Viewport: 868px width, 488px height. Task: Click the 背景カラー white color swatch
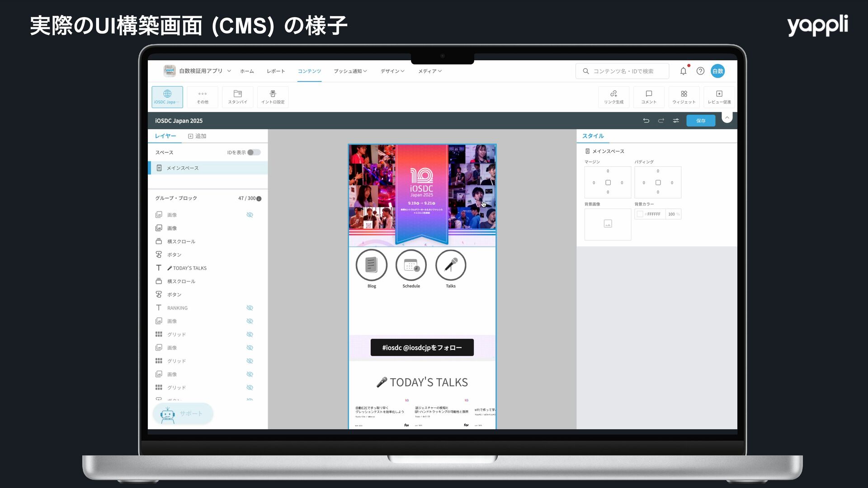pos(640,214)
